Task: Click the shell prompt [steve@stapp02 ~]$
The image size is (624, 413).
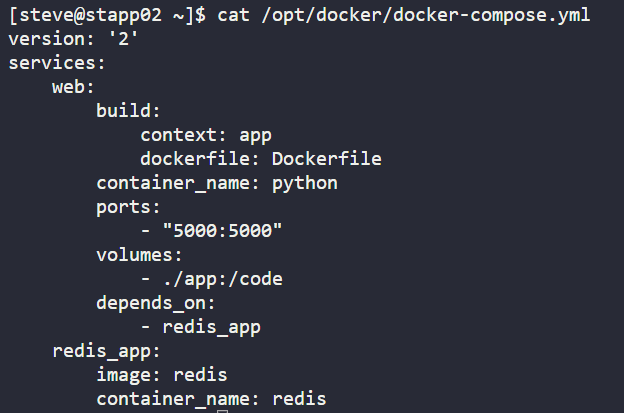Action: point(107,16)
